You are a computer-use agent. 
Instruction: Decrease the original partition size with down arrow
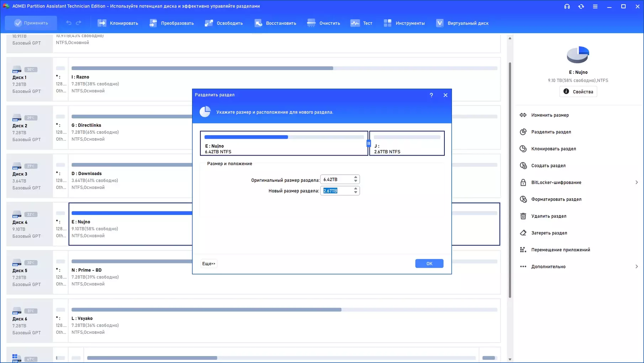356,181
